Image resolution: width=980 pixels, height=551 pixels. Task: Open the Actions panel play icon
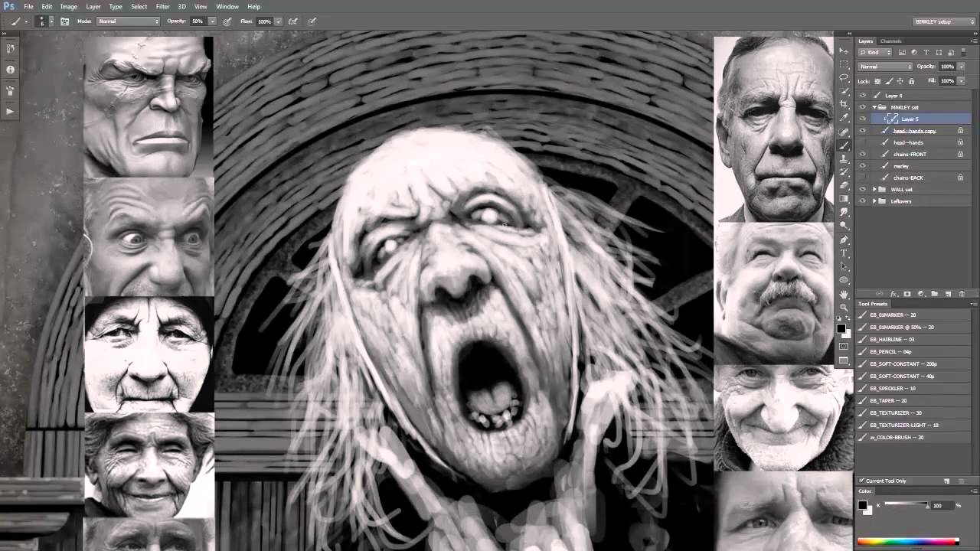[10, 112]
